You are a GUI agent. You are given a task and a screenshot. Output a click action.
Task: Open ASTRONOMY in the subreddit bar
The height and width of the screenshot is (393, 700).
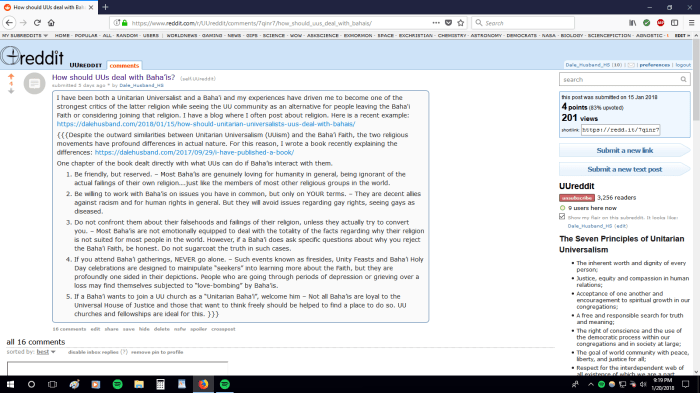[486, 35]
